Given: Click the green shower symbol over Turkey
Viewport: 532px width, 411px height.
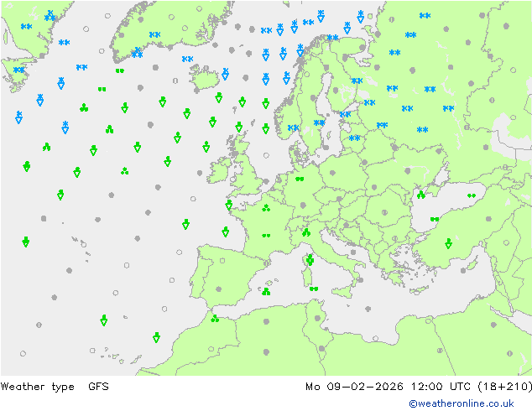Looking at the screenshot, I should [x=449, y=243].
